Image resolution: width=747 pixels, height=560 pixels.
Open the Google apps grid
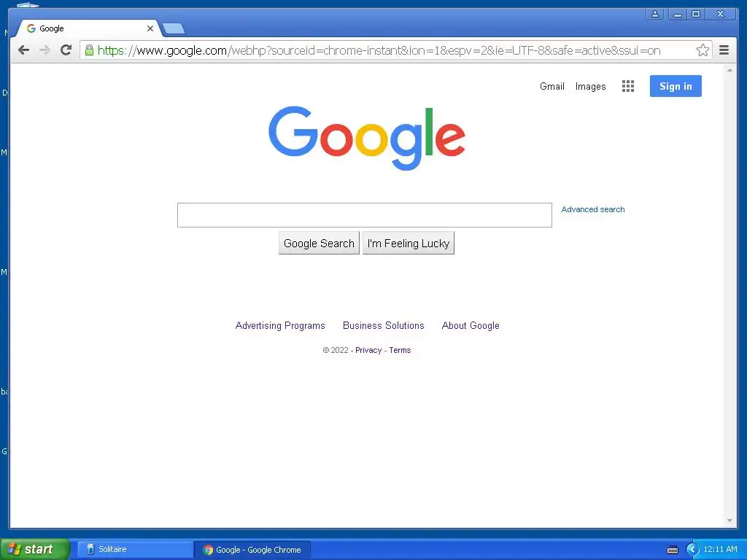click(628, 86)
